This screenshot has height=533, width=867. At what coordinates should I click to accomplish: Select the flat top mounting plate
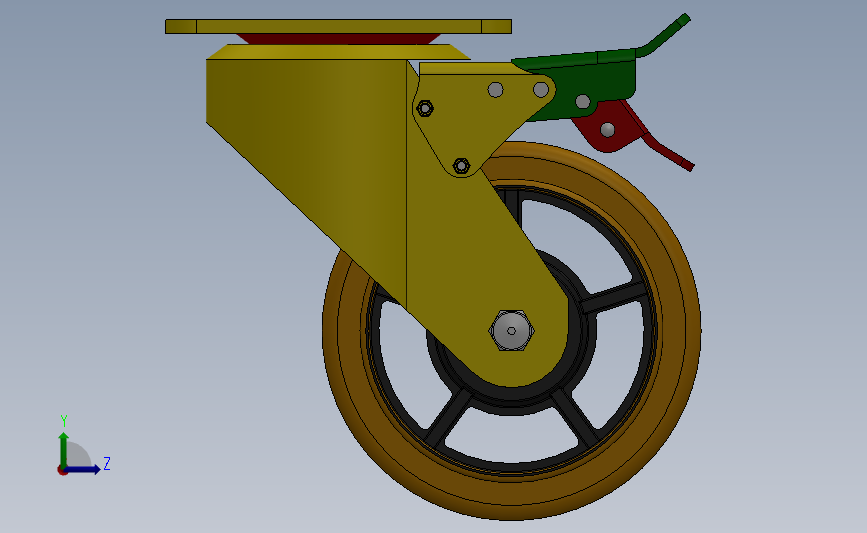[338, 27]
